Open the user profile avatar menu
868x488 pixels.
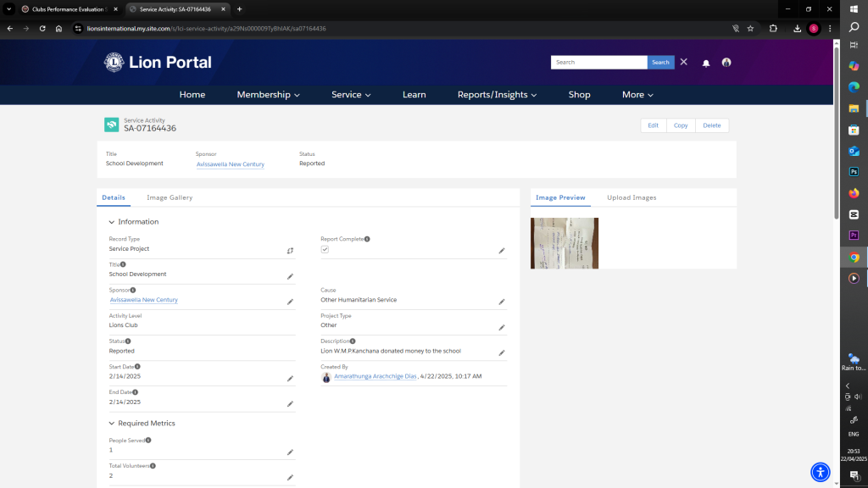pyautogui.click(x=726, y=63)
